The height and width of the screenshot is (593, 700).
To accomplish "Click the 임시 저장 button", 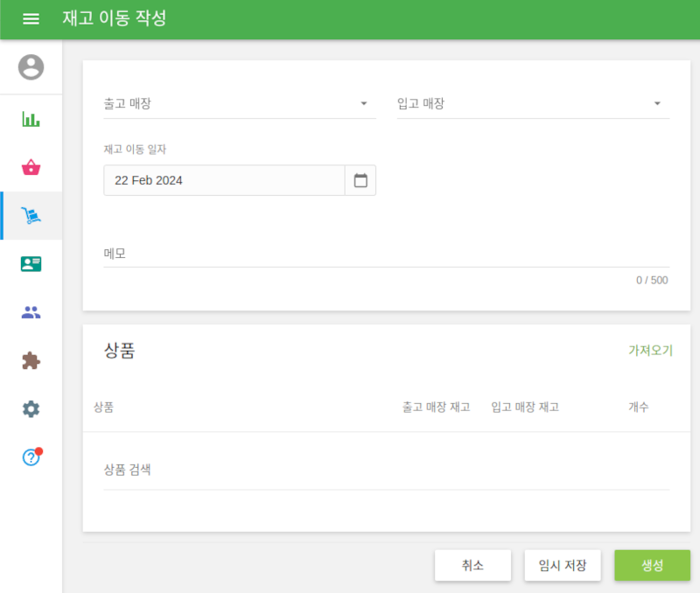I will tap(563, 565).
